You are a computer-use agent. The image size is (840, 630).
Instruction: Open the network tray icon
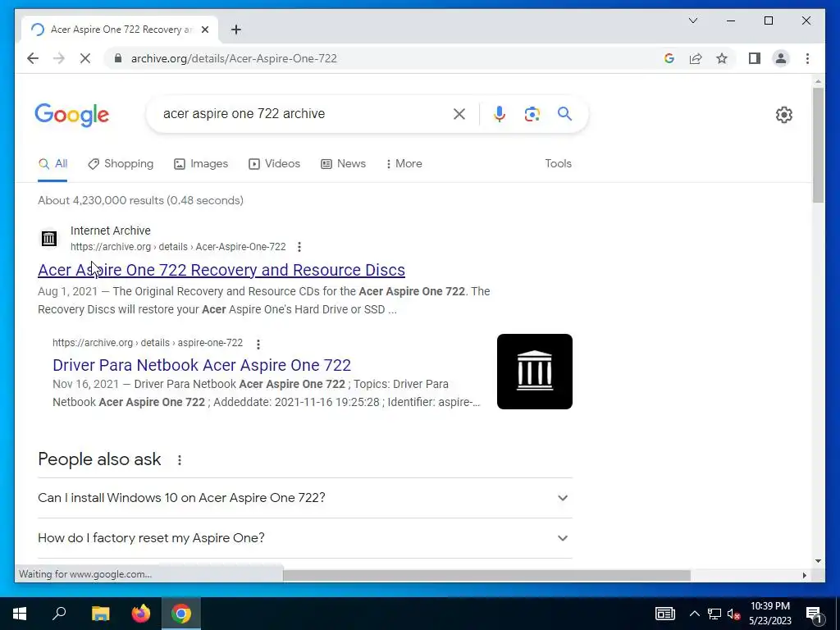click(x=714, y=614)
